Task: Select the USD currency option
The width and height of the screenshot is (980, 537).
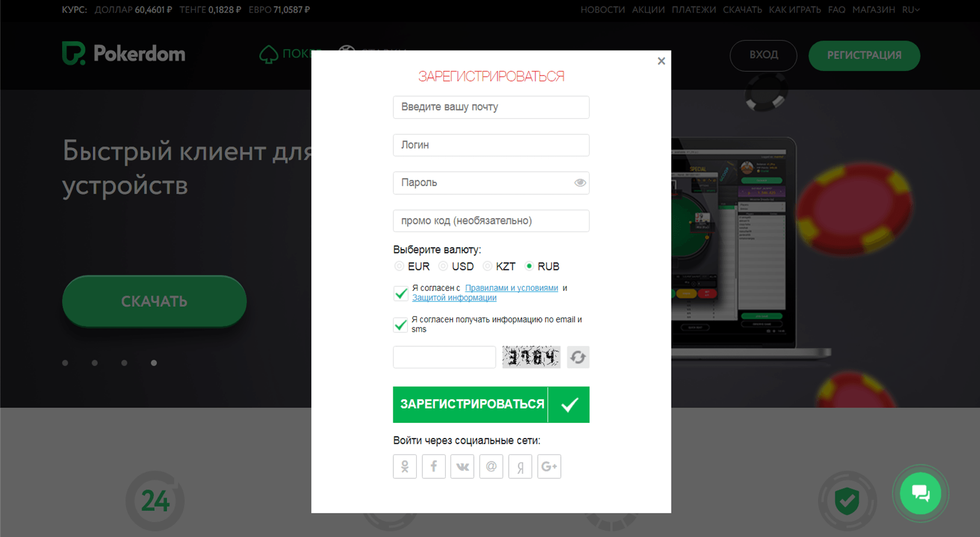Action: pyautogui.click(x=443, y=266)
